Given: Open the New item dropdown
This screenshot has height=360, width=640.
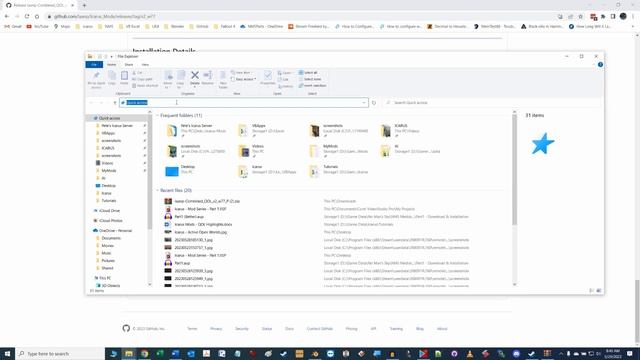Looking at the screenshot, I should [x=241, y=73].
